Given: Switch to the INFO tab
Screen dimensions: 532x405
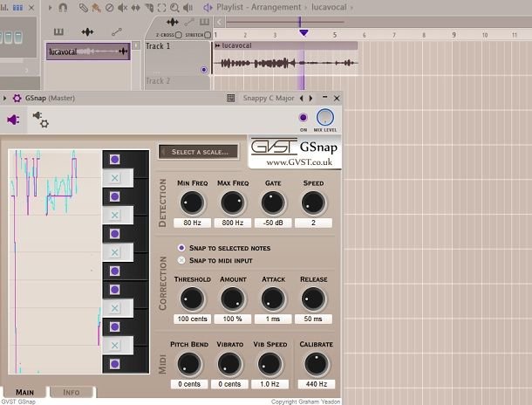Looking at the screenshot, I should click(x=72, y=392).
